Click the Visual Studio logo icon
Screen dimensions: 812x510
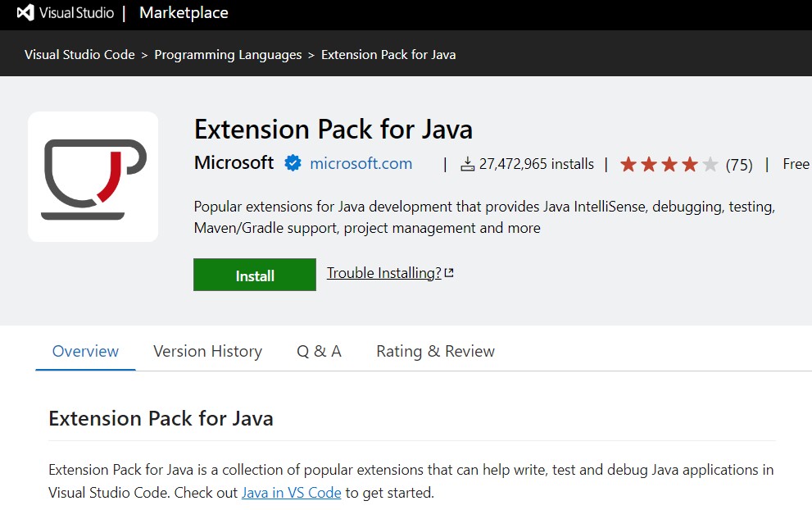(25, 13)
